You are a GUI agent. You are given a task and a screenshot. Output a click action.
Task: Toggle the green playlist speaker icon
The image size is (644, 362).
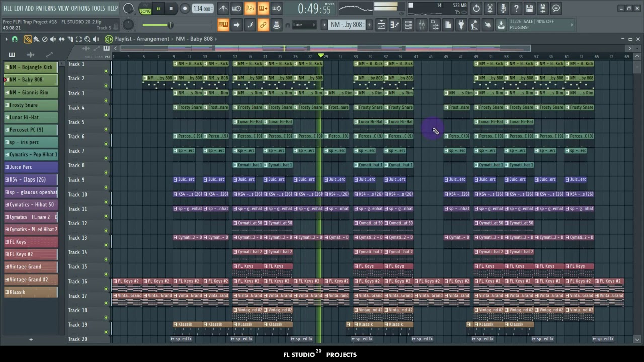109,39
